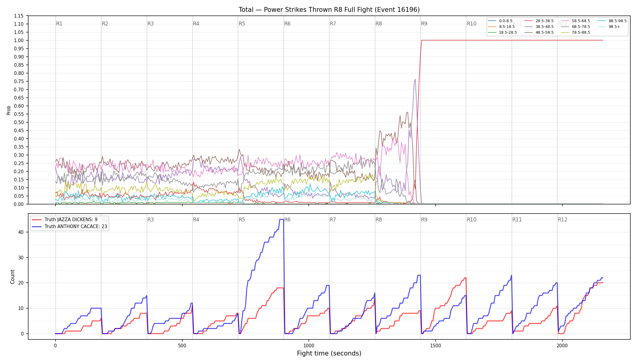Screen dimensions: 637x364
Task: Click the R8 round marker in top plot
Action: [379, 24]
